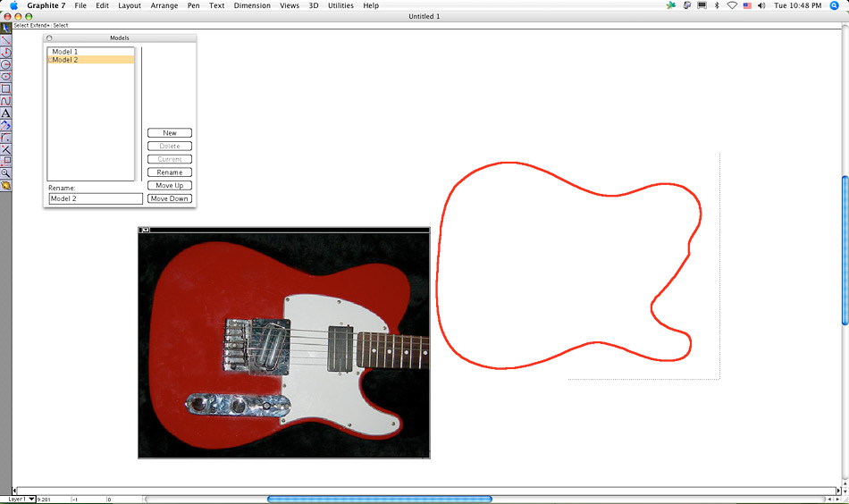849x504 pixels.
Task: Pick the Rectangle tool
Action: 5,88
